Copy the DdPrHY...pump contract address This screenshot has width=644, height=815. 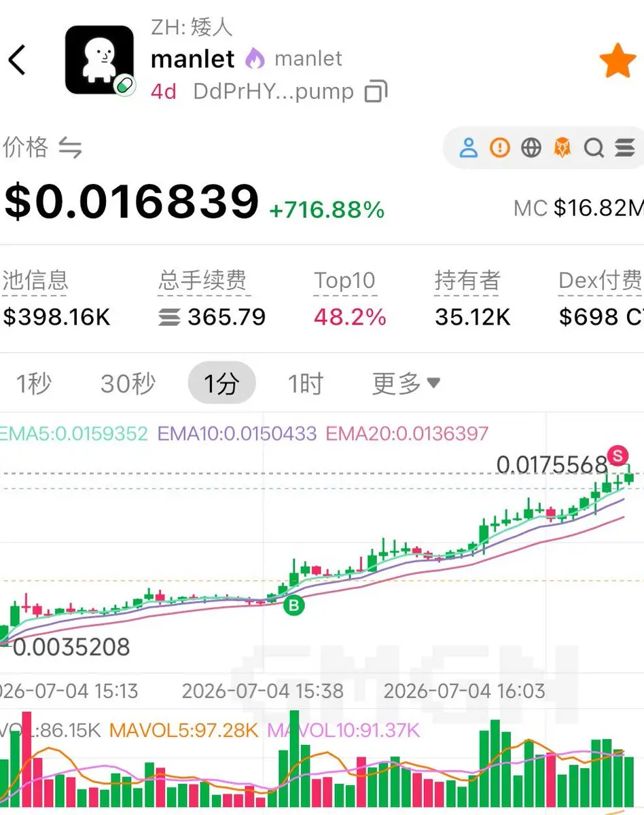pyautogui.click(x=376, y=91)
